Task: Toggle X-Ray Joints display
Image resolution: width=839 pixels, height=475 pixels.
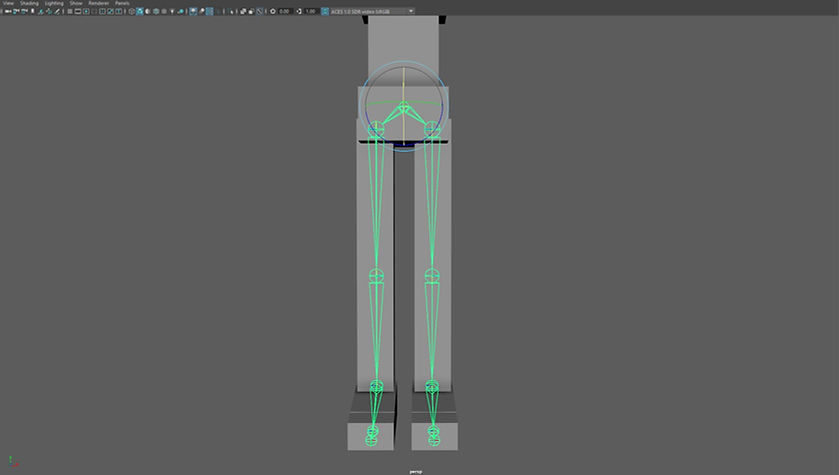Action: (259, 11)
